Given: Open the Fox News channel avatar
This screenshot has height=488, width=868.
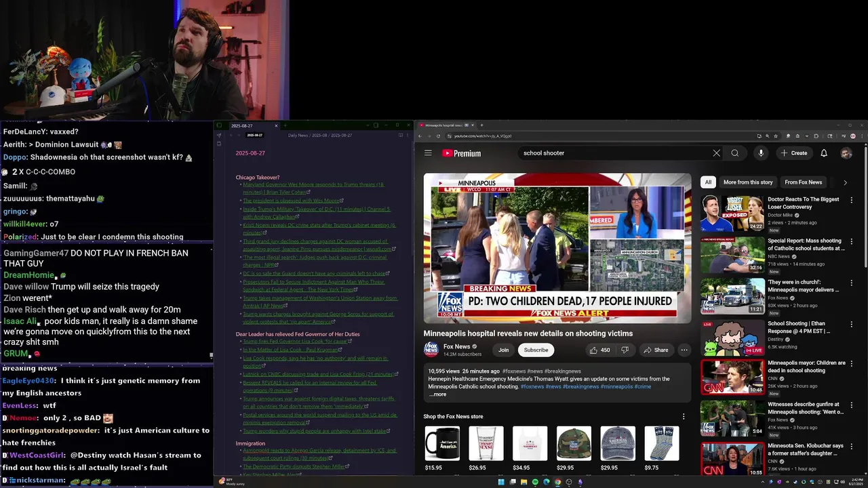Looking at the screenshot, I should [x=431, y=350].
